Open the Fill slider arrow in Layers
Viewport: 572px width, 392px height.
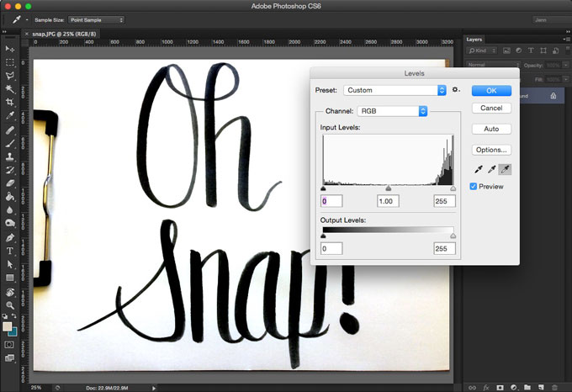coord(565,79)
